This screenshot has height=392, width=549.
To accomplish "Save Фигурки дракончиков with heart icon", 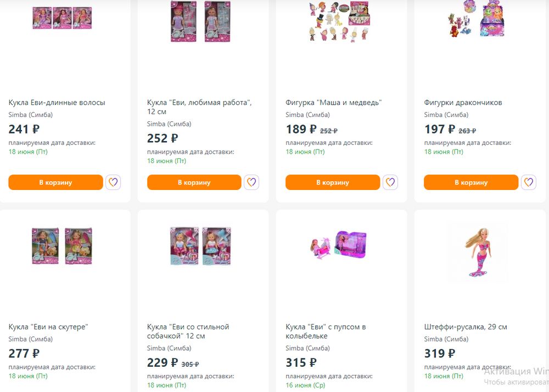I will (x=529, y=182).
